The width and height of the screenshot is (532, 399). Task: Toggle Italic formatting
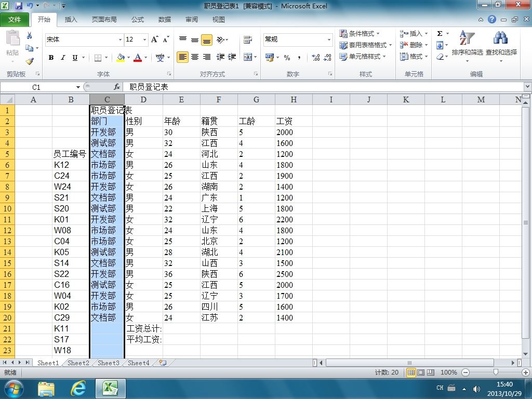(x=63, y=58)
